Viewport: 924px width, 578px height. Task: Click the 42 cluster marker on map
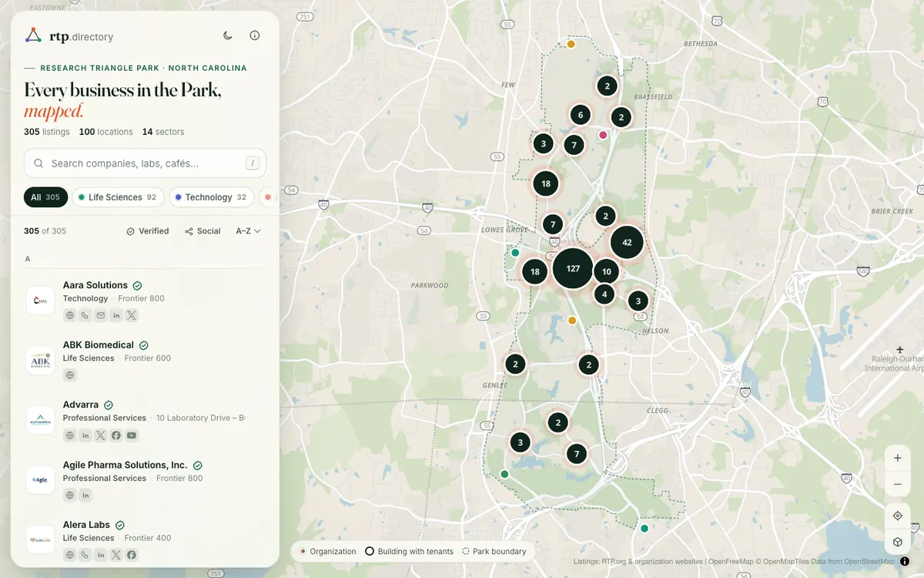pos(627,242)
